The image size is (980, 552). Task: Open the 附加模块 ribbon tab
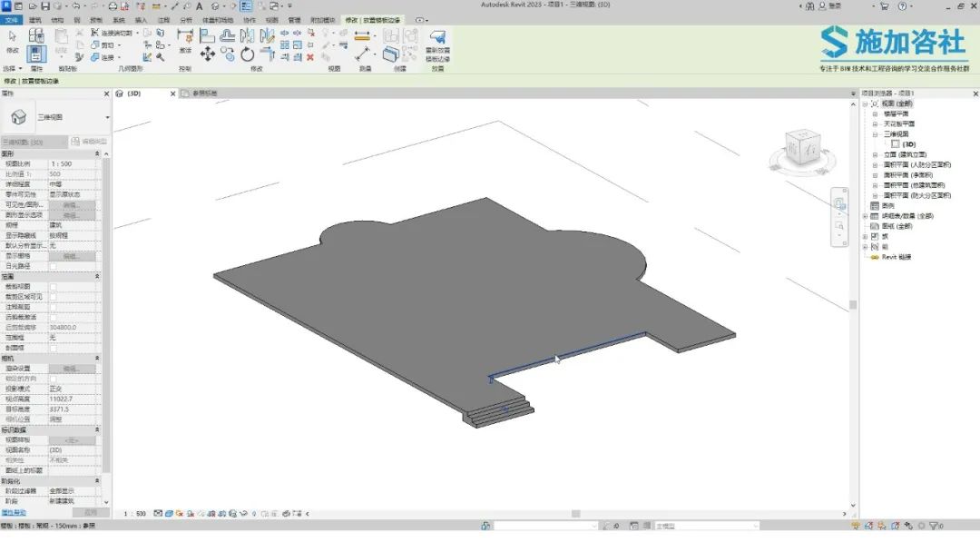[322, 20]
